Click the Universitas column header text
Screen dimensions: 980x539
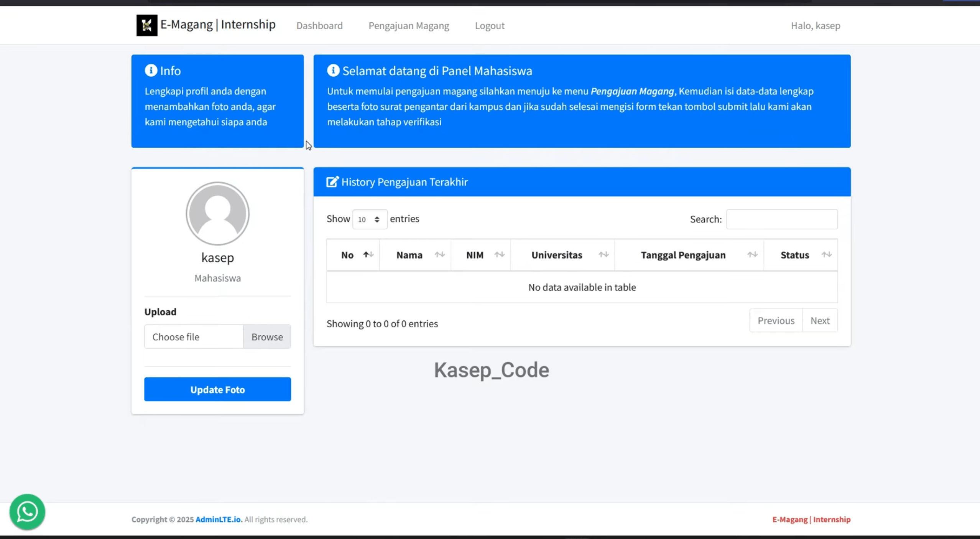(557, 255)
